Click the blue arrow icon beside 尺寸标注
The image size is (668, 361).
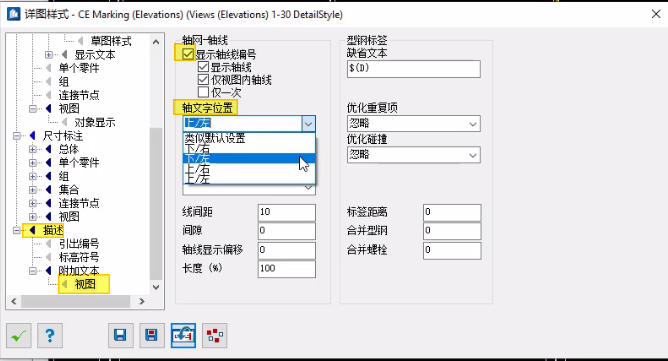tap(32, 136)
